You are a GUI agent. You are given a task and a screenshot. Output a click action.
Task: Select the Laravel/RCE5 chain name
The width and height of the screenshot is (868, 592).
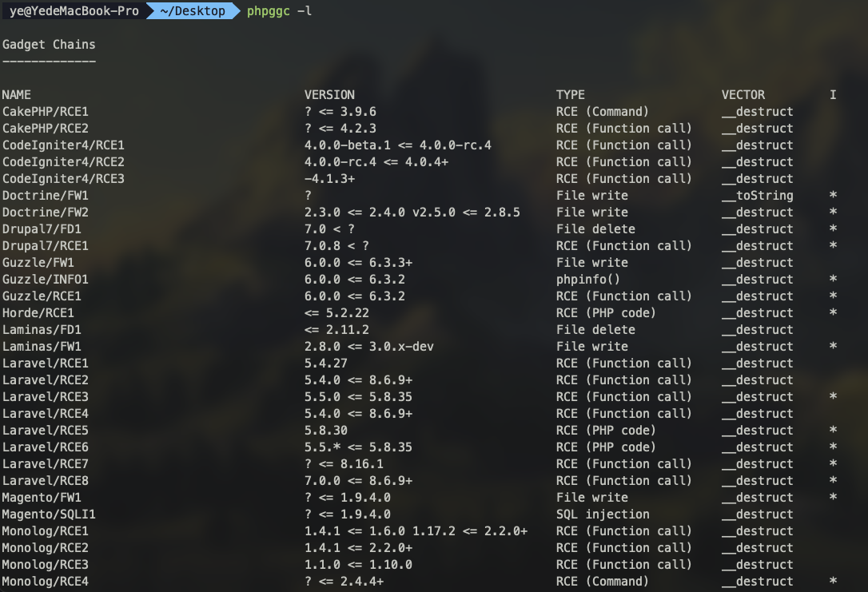[46, 431]
